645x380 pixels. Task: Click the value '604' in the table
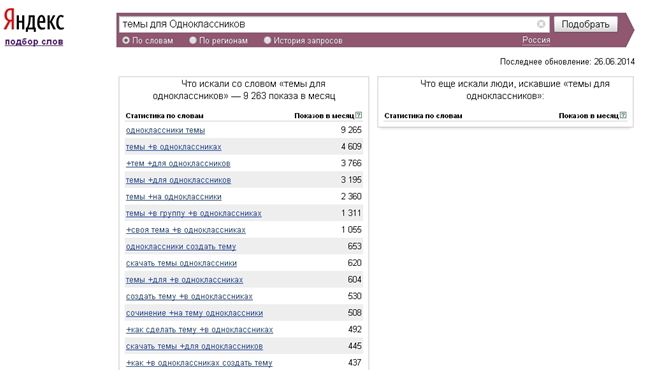pos(355,280)
